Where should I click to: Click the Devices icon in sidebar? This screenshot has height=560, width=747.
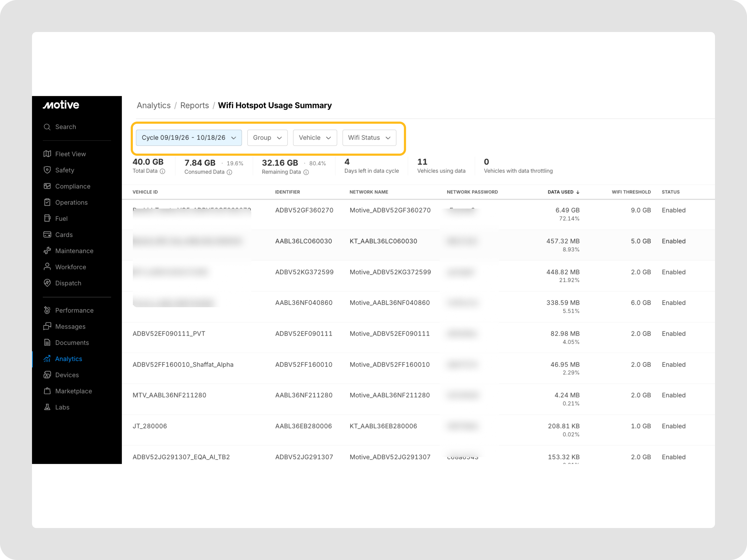click(x=47, y=375)
